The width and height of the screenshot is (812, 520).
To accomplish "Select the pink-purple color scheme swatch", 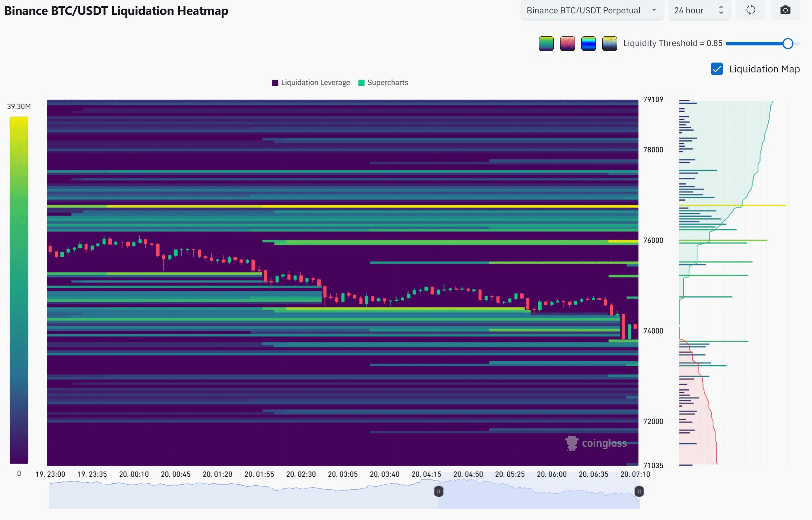I will pyautogui.click(x=567, y=44).
